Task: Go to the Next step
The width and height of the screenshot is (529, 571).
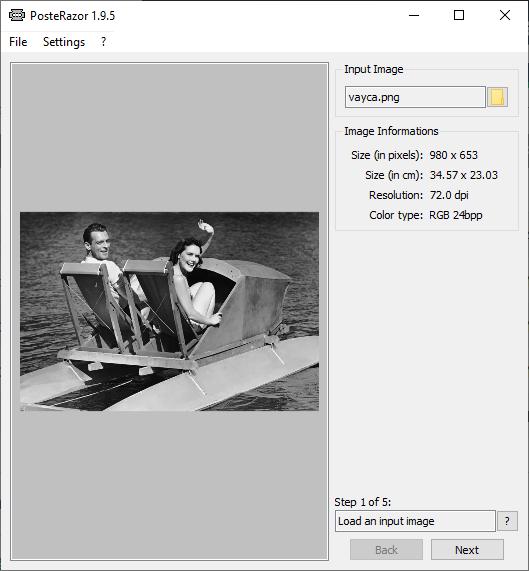Action: coord(467,550)
